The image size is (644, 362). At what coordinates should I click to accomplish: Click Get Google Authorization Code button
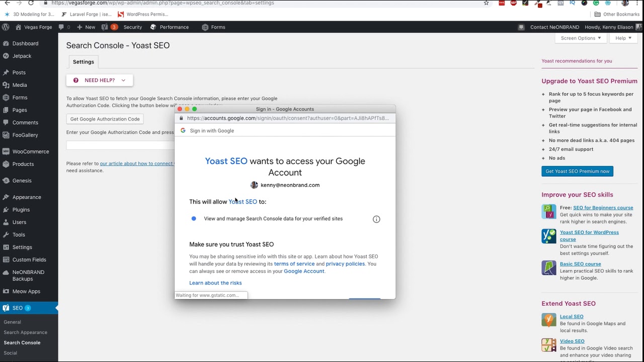click(x=105, y=119)
